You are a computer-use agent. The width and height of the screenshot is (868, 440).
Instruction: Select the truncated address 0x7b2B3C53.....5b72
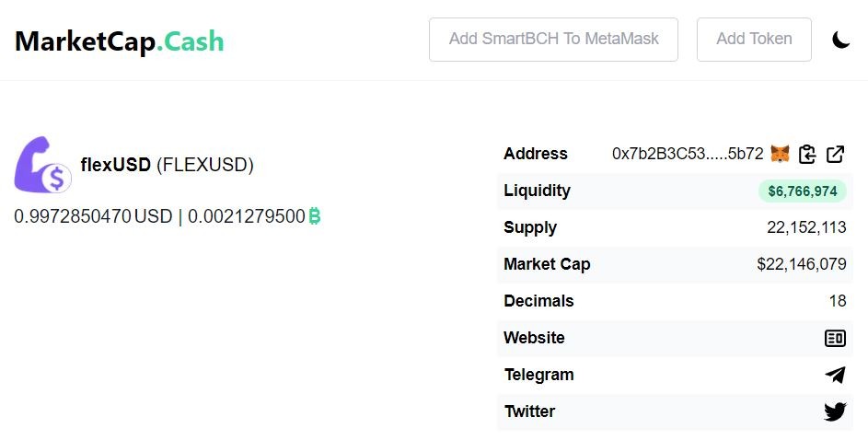[688, 154]
